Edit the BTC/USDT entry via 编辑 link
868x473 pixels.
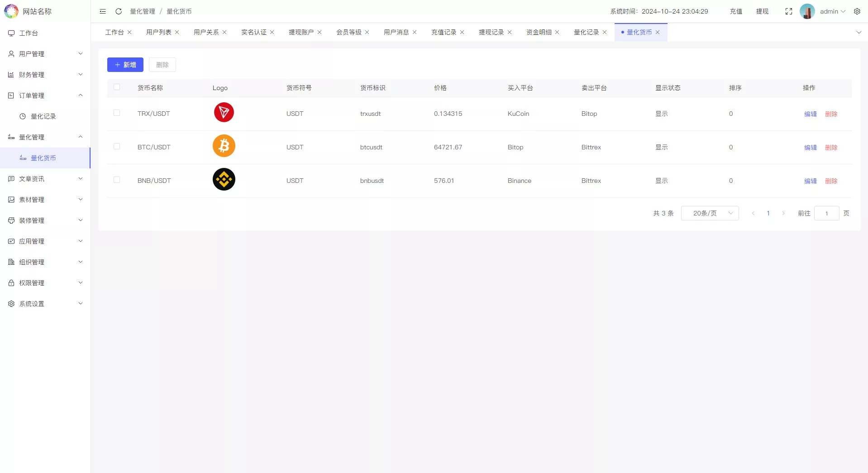[x=810, y=147]
